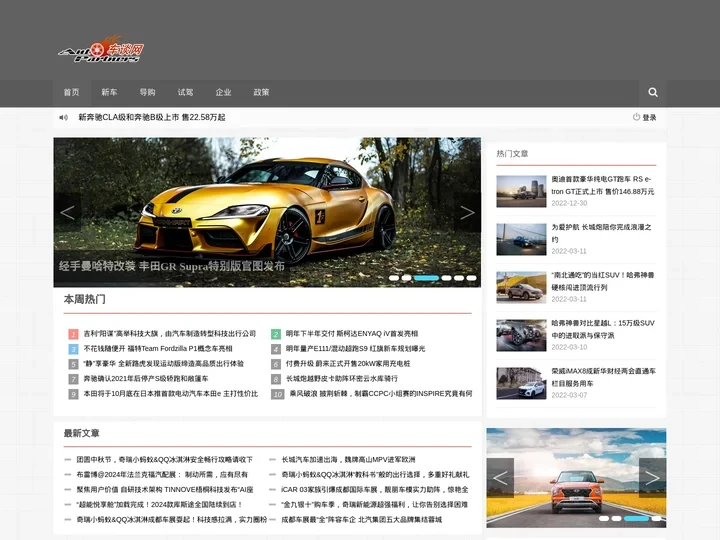This screenshot has width=720, height=540.
Task: Select last dot of main carousel
Action: [471, 278]
